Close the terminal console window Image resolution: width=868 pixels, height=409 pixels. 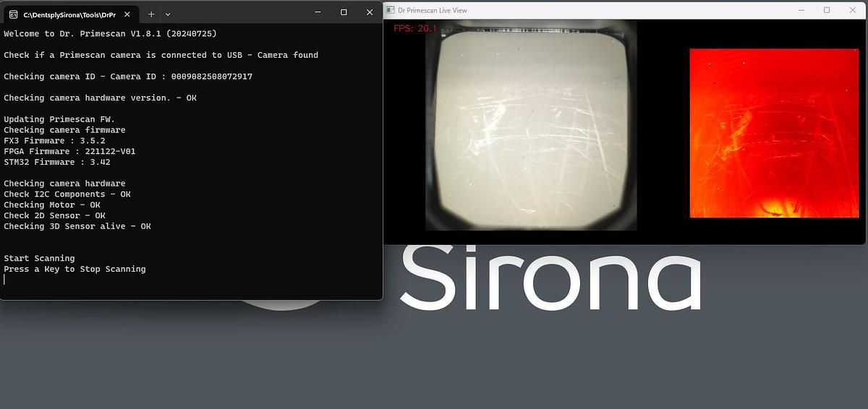[x=370, y=12]
